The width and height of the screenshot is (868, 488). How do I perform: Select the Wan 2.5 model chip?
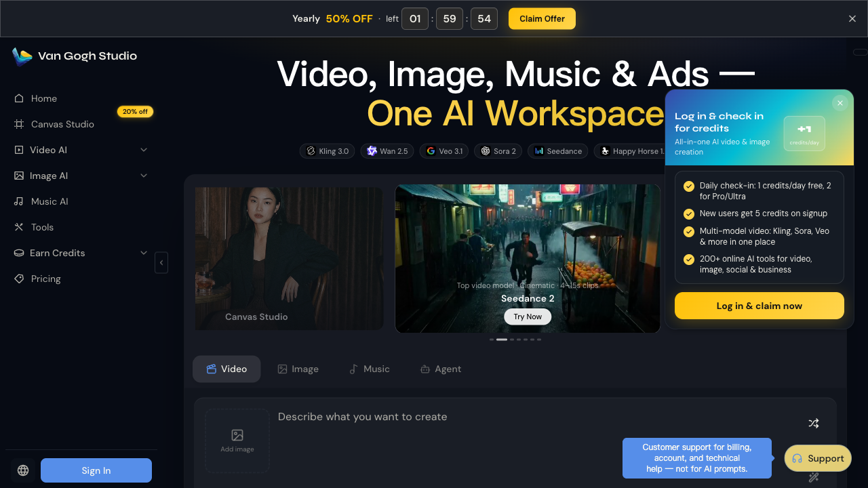tap(387, 151)
